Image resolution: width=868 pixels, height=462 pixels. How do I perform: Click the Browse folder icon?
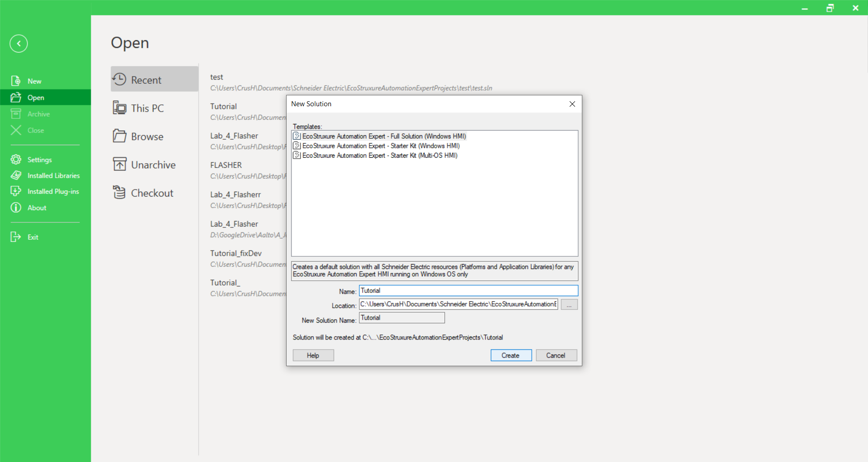pyautogui.click(x=120, y=136)
